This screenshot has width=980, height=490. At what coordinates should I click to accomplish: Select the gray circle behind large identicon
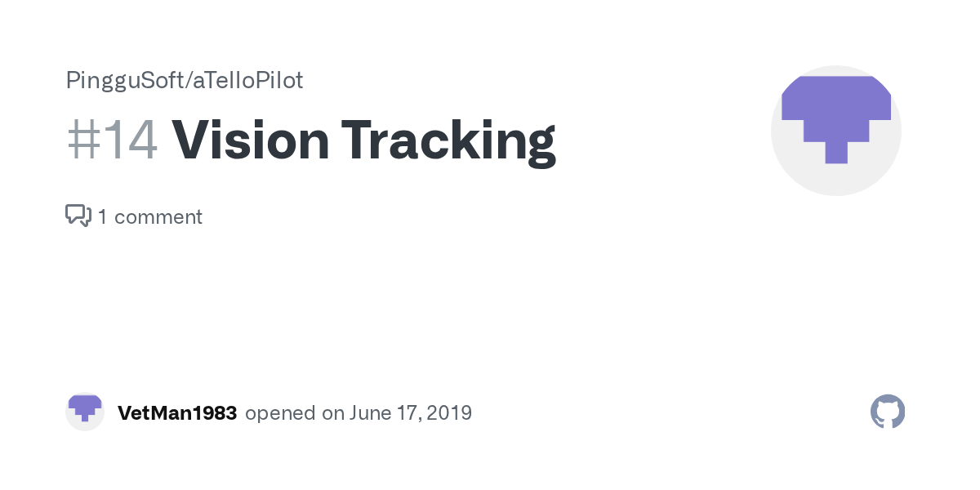836,131
